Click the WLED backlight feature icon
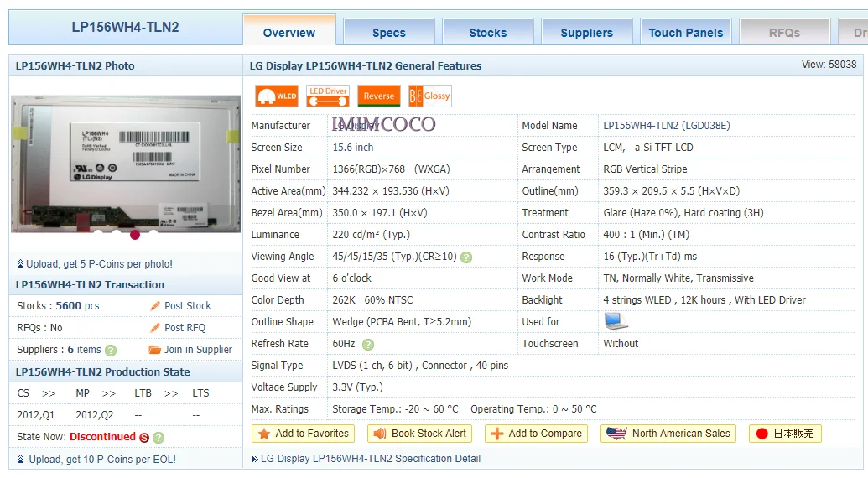868x478 pixels. 276,96
